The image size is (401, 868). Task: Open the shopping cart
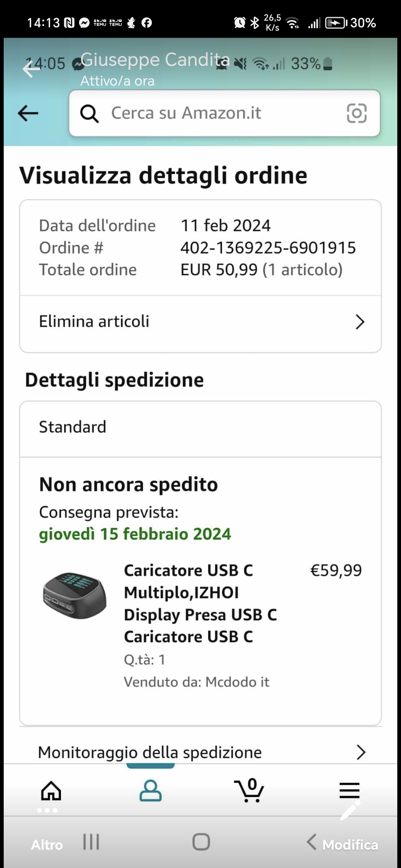[250, 791]
